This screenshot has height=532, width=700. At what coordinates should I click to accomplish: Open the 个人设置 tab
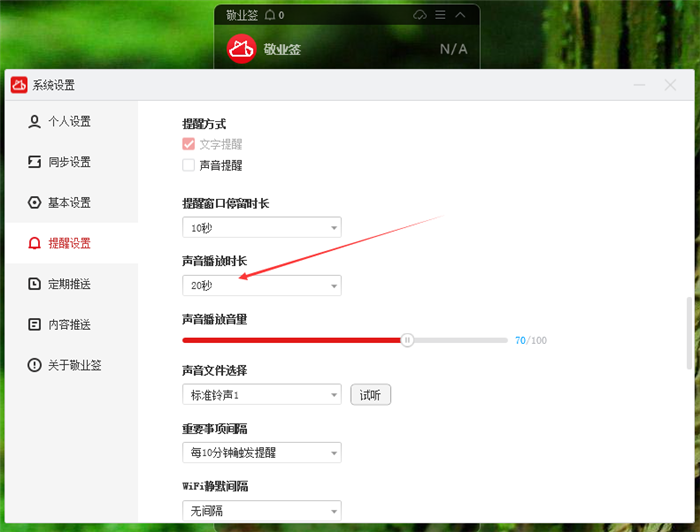[x=72, y=121]
